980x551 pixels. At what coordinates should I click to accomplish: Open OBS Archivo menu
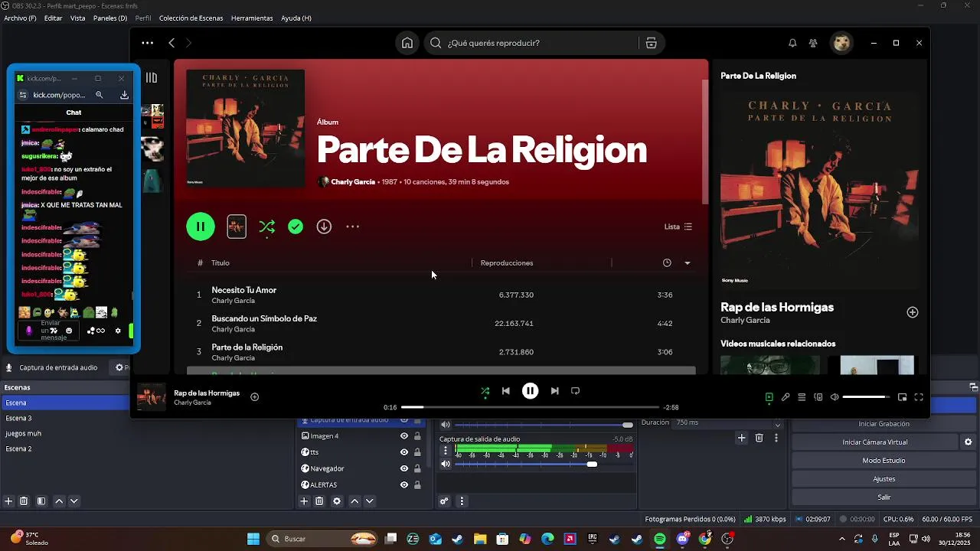tap(20, 18)
